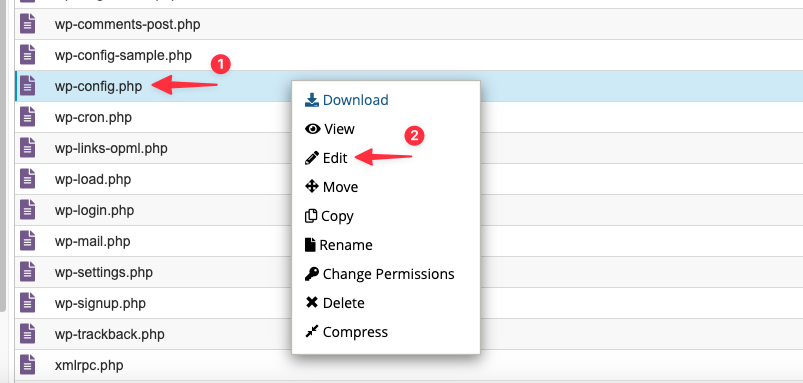Click the pencil icon beside Edit
Image resolution: width=803 pixels, height=383 pixels.
(x=311, y=158)
